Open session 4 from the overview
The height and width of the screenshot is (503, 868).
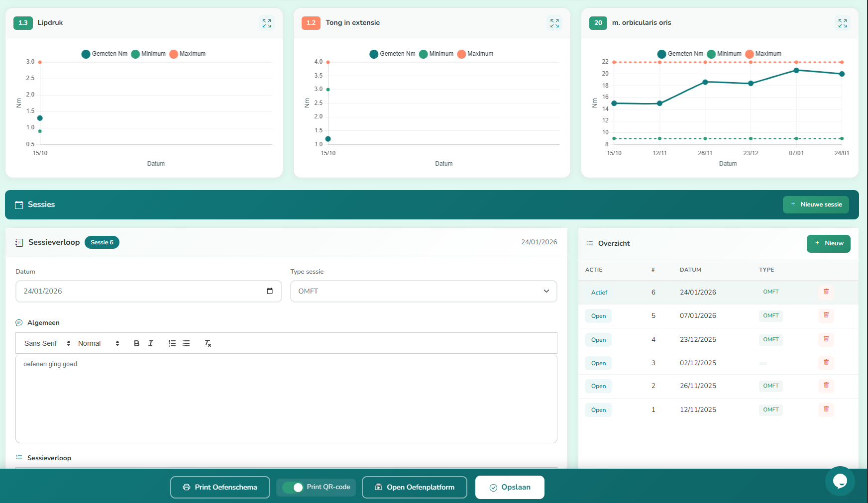pos(598,340)
